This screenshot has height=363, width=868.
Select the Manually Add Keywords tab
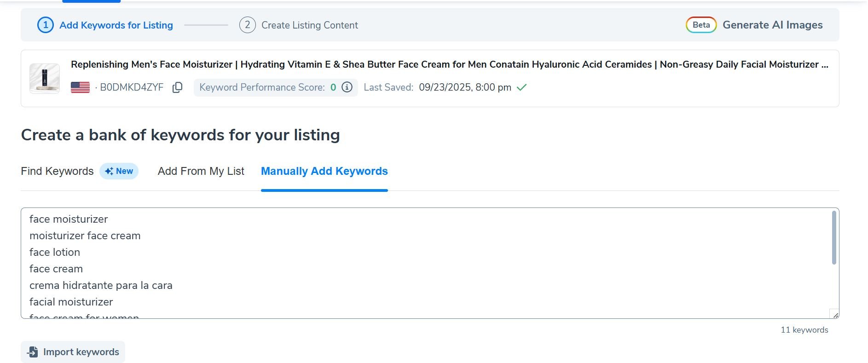point(324,171)
